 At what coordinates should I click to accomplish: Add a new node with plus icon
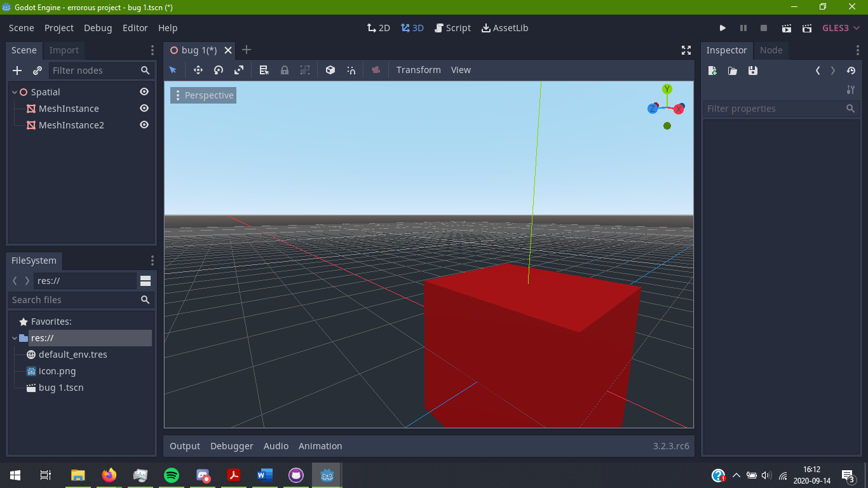[17, 71]
